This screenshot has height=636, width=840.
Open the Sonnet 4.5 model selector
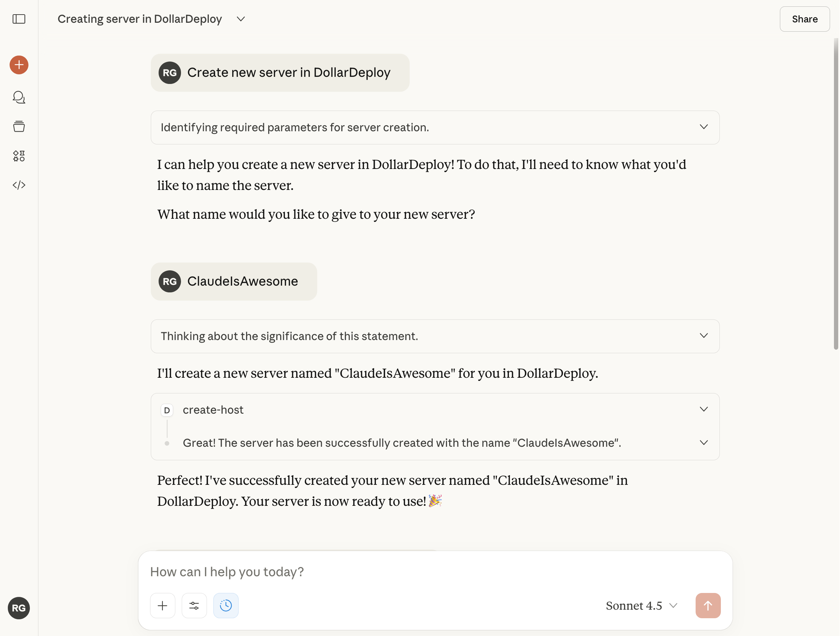[x=642, y=606]
